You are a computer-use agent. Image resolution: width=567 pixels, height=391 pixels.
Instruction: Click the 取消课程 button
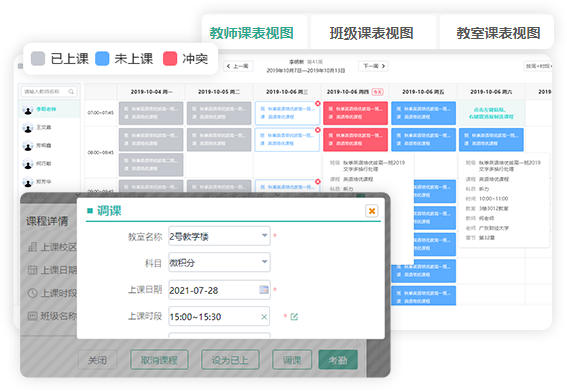point(159,360)
